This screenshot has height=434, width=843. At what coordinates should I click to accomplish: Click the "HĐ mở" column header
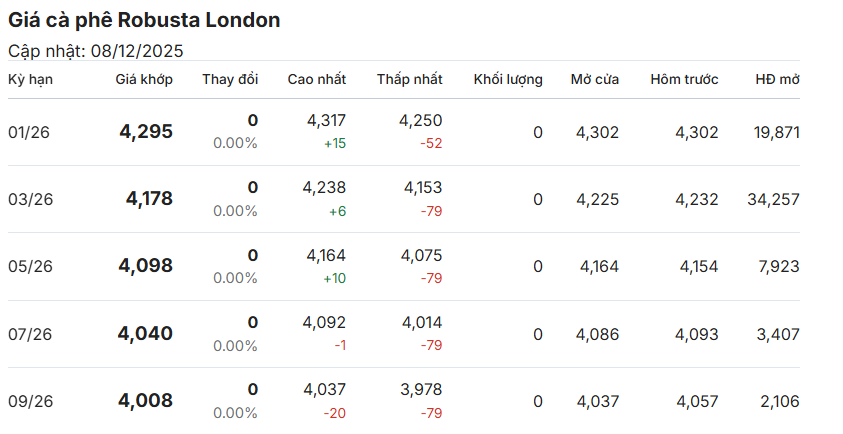777,79
